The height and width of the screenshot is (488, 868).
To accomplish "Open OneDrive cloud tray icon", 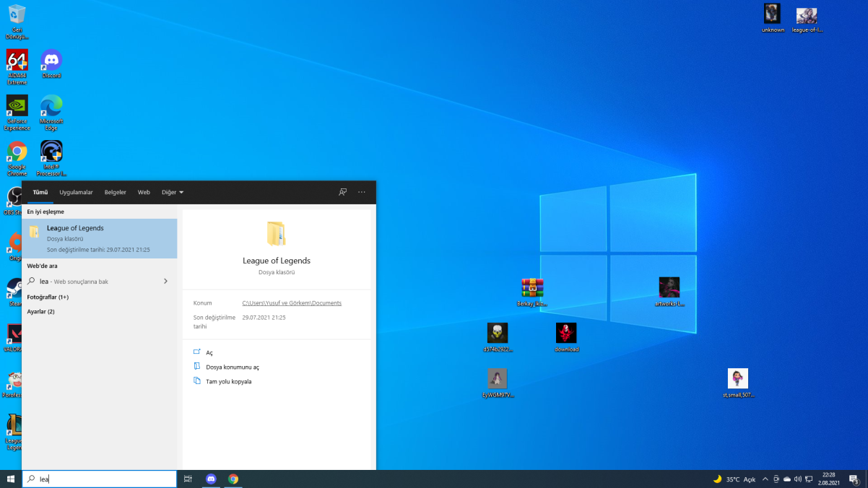I will point(787,479).
